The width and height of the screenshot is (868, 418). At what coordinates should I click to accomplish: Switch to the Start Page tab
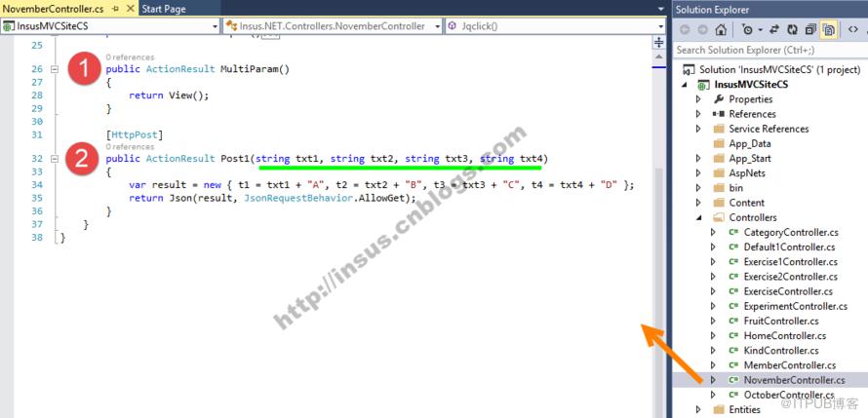coord(164,9)
